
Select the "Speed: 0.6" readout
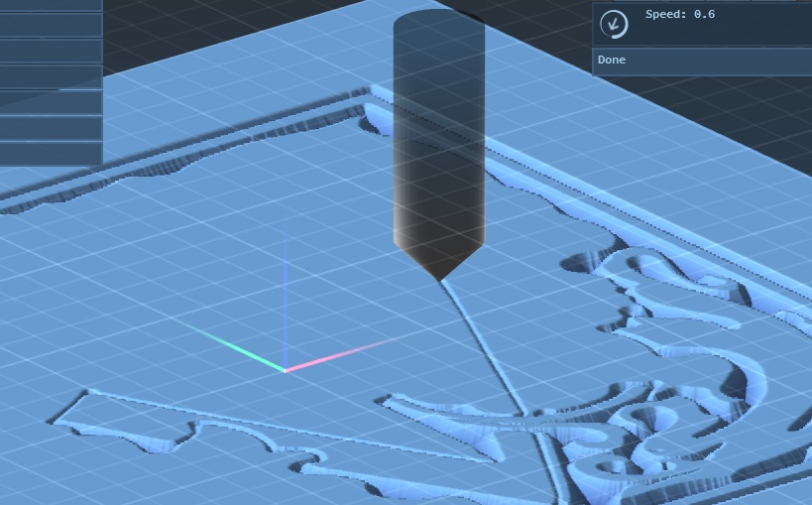(x=680, y=15)
